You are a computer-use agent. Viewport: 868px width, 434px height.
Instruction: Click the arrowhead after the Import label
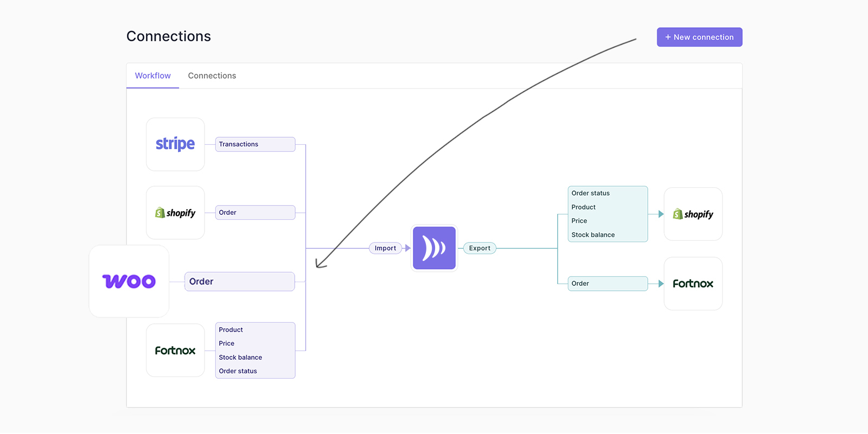408,248
